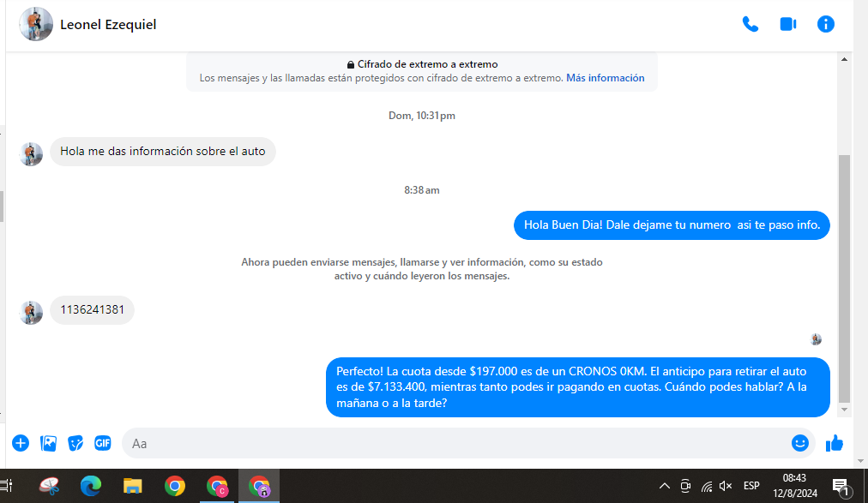Viewport: 868px width, 503px height.
Task: Show hidden system tray icons
Action: 664,487
